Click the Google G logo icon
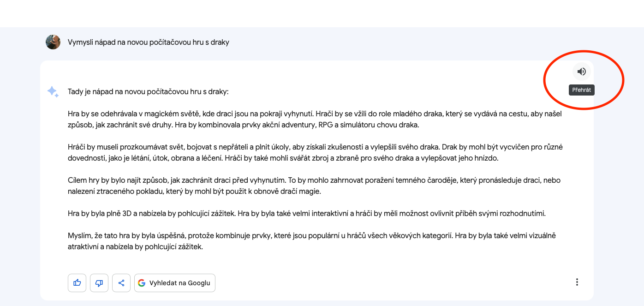This screenshot has width=644, height=306. tap(142, 283)
